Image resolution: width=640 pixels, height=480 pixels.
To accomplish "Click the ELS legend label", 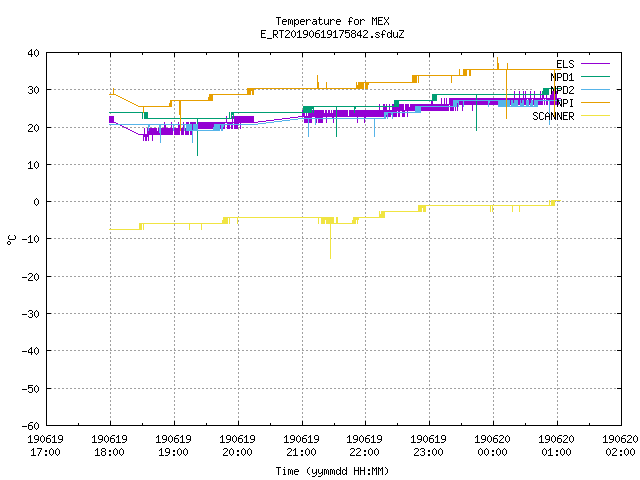I will [x=565, y=64].
